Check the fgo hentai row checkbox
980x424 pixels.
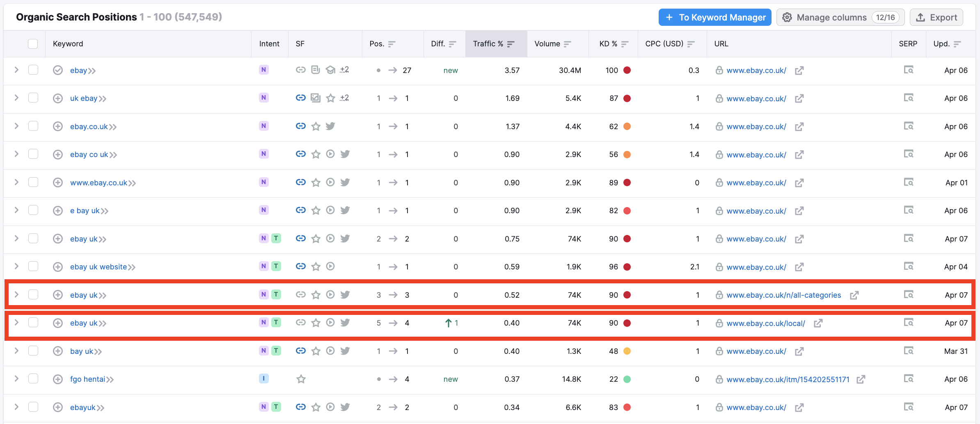click(33, 378)
